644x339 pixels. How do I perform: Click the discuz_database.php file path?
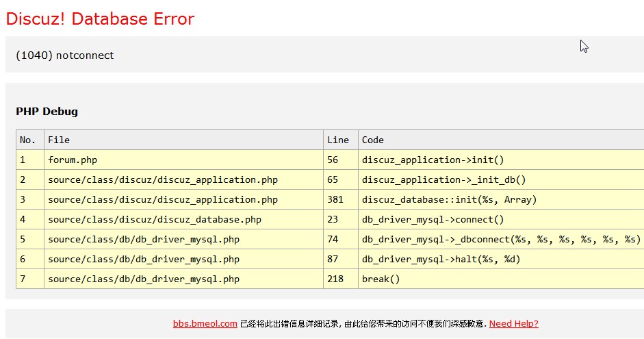click(x=155, y=220)
